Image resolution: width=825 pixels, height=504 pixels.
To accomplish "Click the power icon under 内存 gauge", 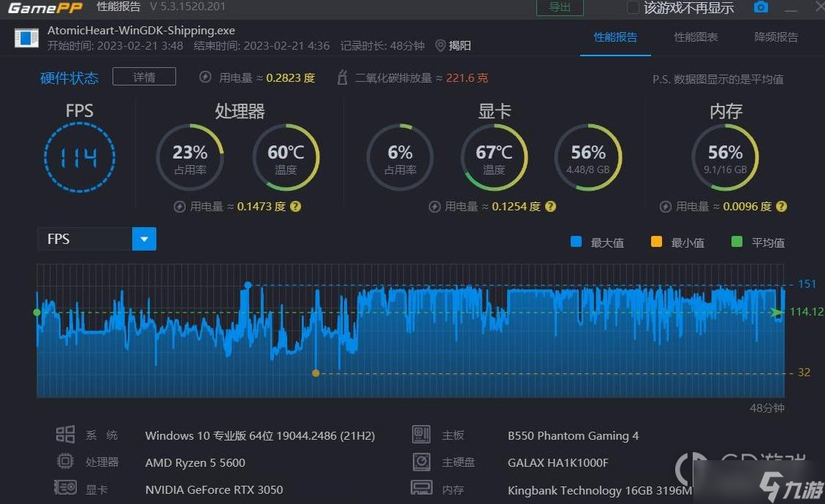I will 665,207.
